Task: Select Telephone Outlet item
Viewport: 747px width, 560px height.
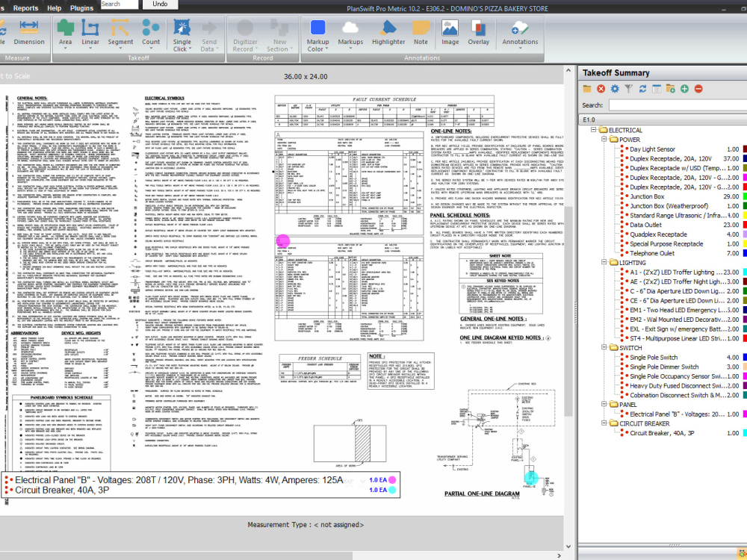Action: point(652,253)
